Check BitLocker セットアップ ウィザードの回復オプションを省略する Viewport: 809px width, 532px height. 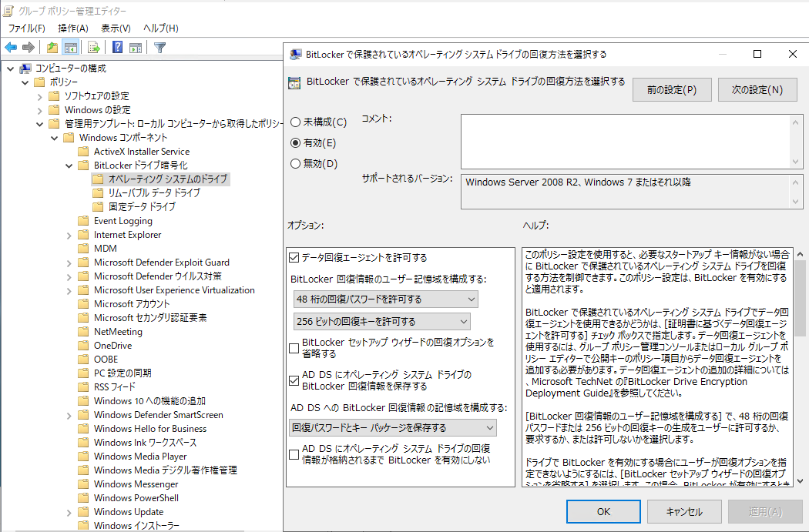[x=294, y=349]
